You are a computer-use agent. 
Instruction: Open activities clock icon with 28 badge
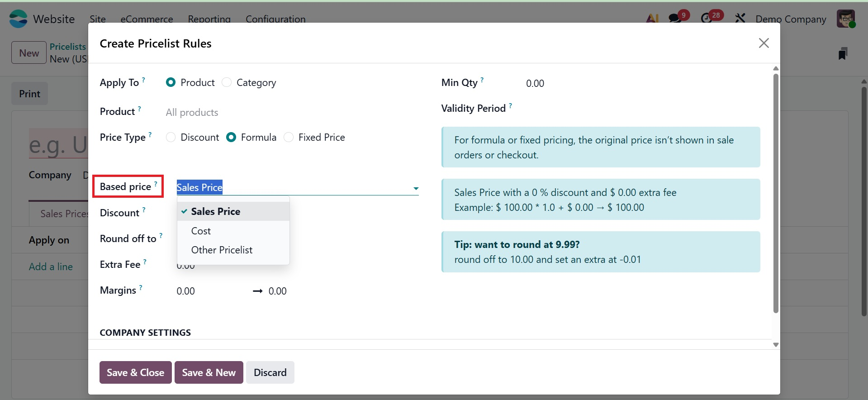pos(707,19)
